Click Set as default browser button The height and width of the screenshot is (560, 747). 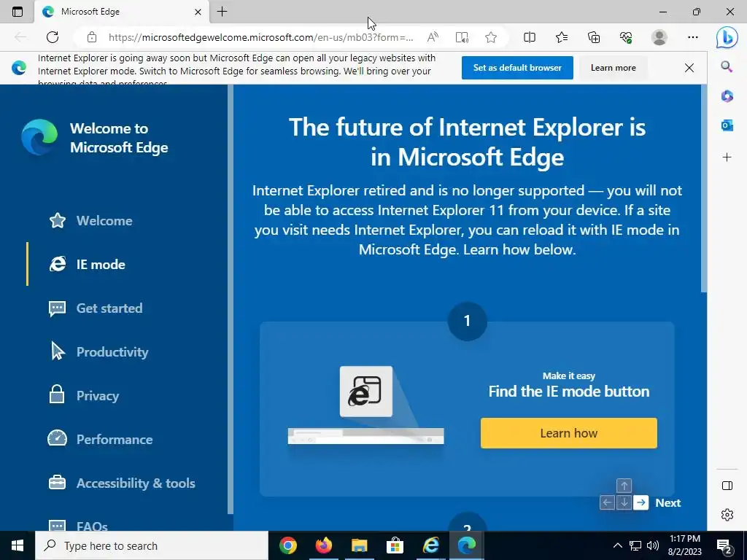pos(517,68)
